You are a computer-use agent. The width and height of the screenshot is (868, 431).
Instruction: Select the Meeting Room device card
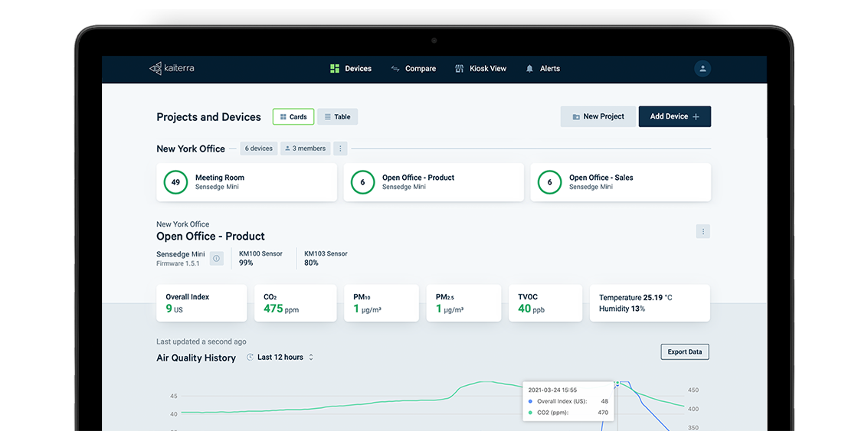tap(247, 182)
